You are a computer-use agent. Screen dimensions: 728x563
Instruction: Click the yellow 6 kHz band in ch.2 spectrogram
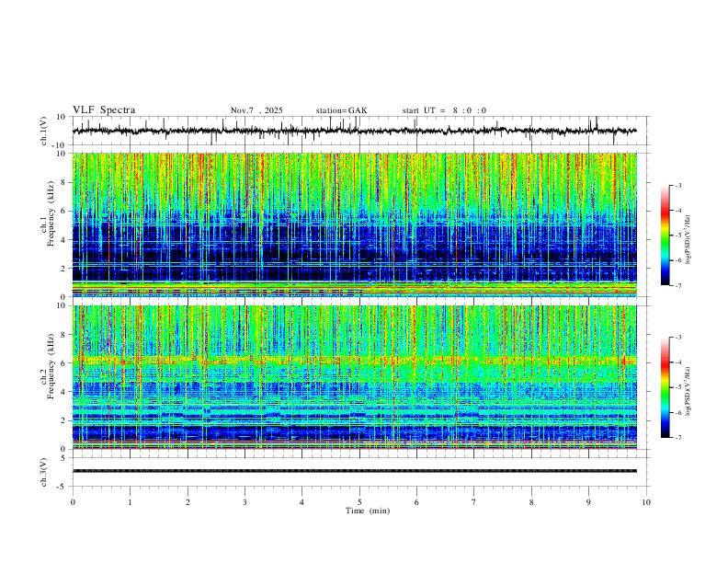pyautogui.click(x=354, y=360)
